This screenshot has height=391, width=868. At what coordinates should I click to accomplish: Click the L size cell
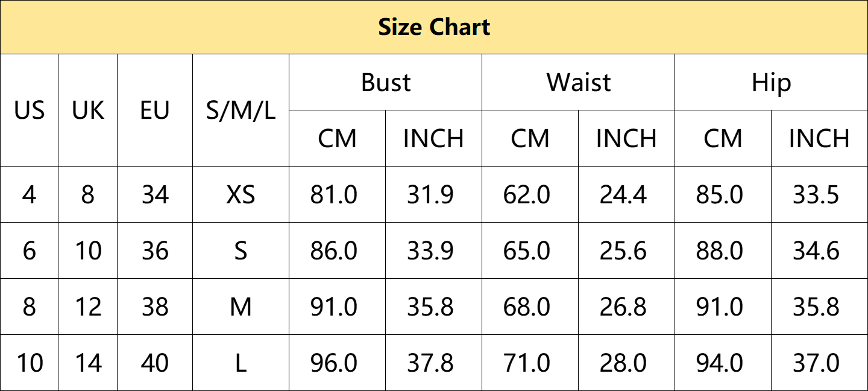pyautogui.click(x=241, y=363)
